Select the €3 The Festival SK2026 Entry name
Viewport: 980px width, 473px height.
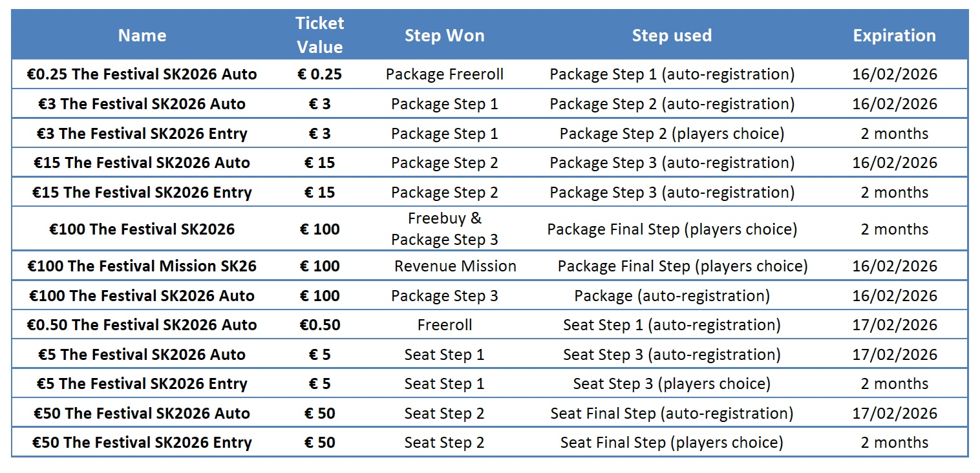[x=142, y=134]
